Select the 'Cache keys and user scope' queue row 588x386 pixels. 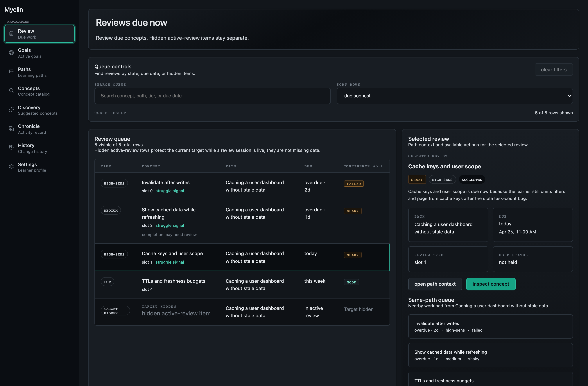coord(242,257)
